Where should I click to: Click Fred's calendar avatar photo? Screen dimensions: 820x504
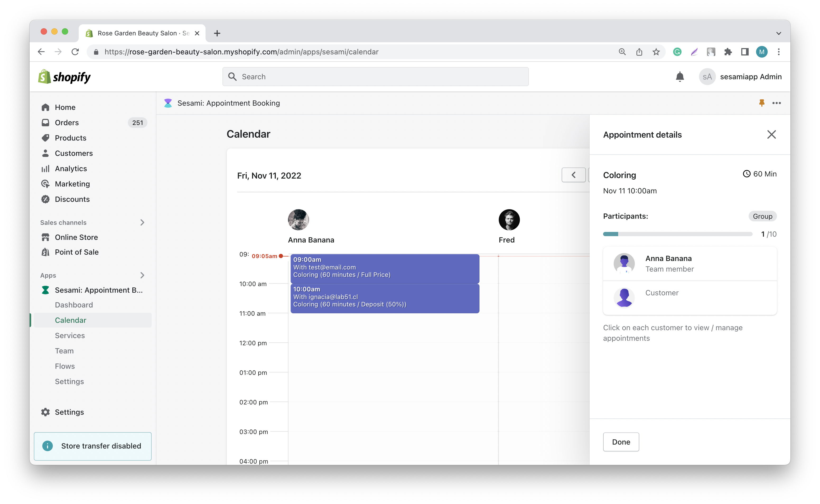click(x=509, y=220)
